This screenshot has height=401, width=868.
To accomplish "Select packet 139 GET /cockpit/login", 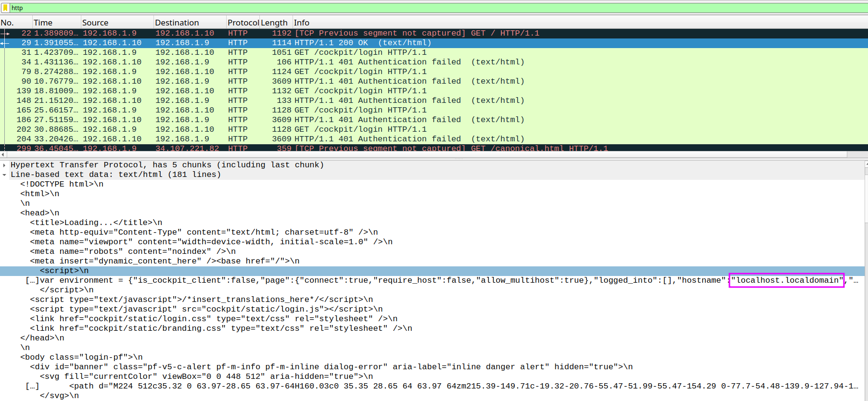I will click(434, 91).
